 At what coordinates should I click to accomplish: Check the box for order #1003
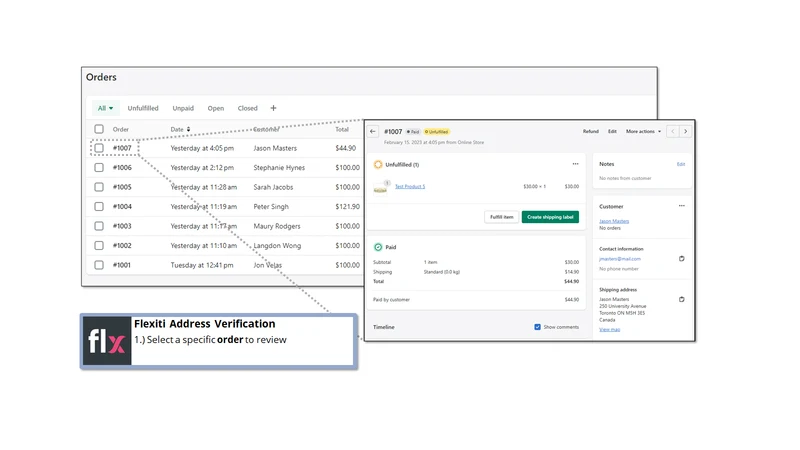(x=99, y=226)
